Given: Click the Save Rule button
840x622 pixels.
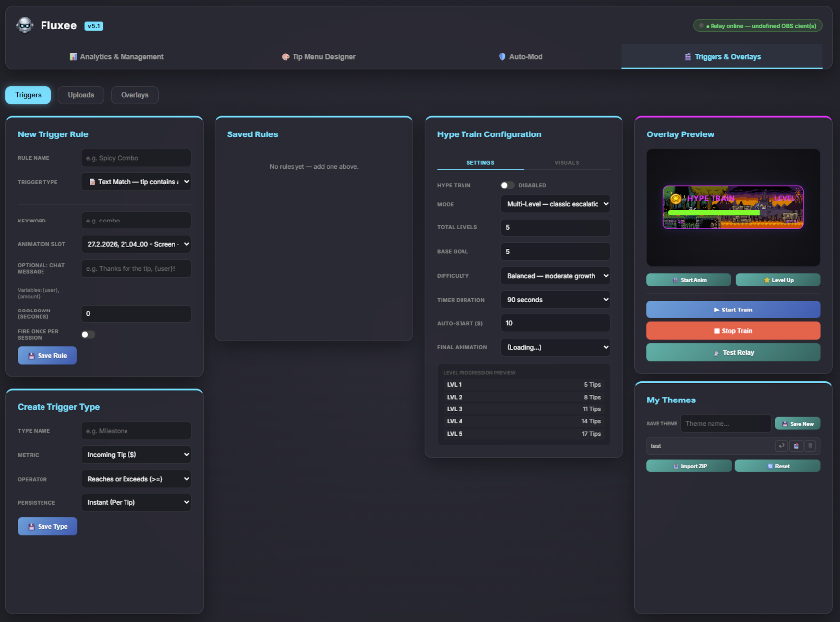Looking at the screenshot, I should click(47, 355).
